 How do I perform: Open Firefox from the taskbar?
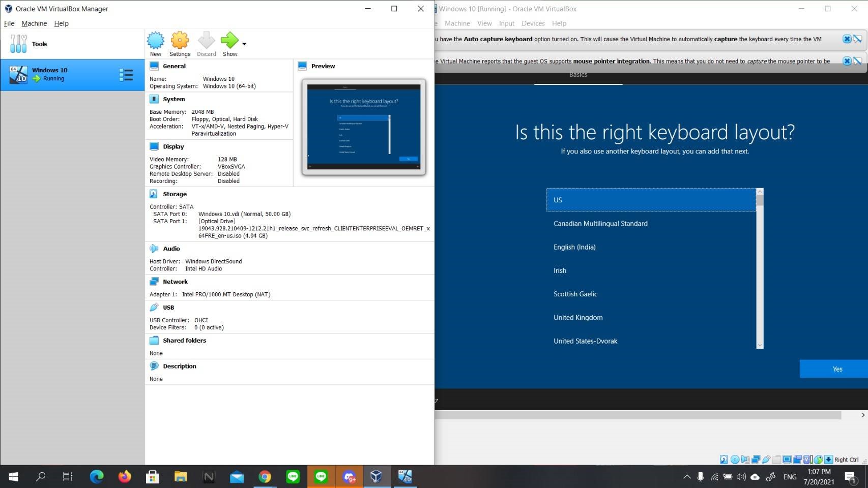pos(125,476)
